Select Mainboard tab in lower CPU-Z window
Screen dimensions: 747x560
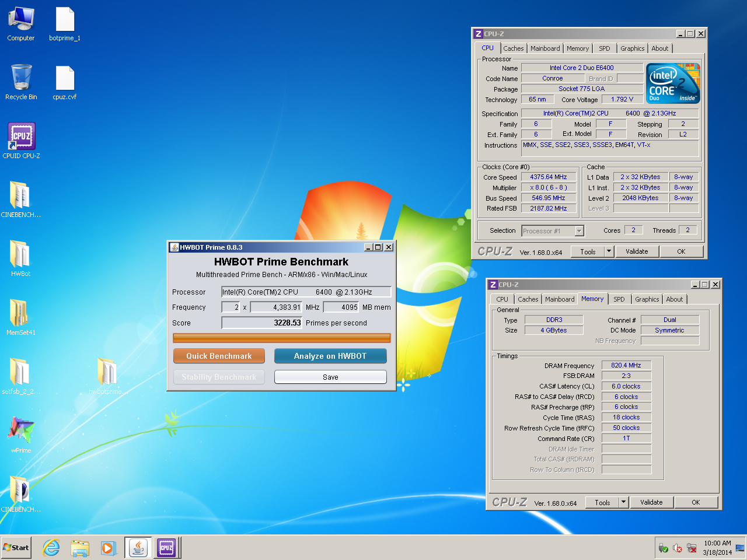[560, 299]
